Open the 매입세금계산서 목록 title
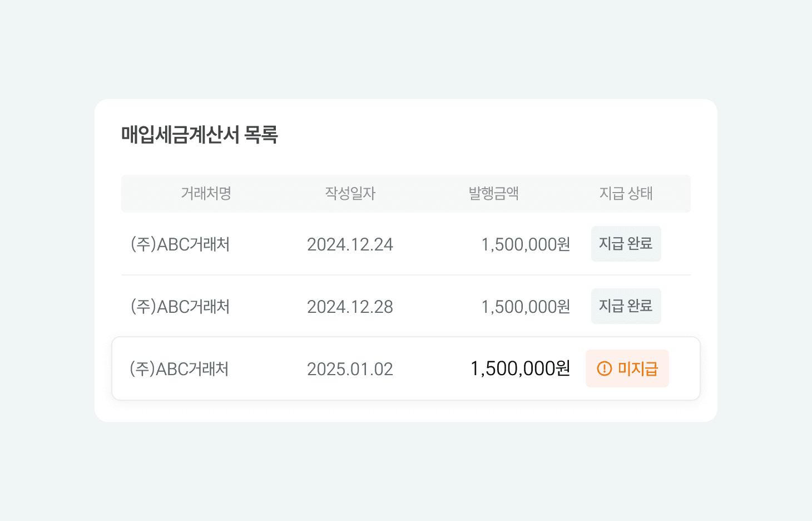812x521 pixels. (x=201, y=134)
